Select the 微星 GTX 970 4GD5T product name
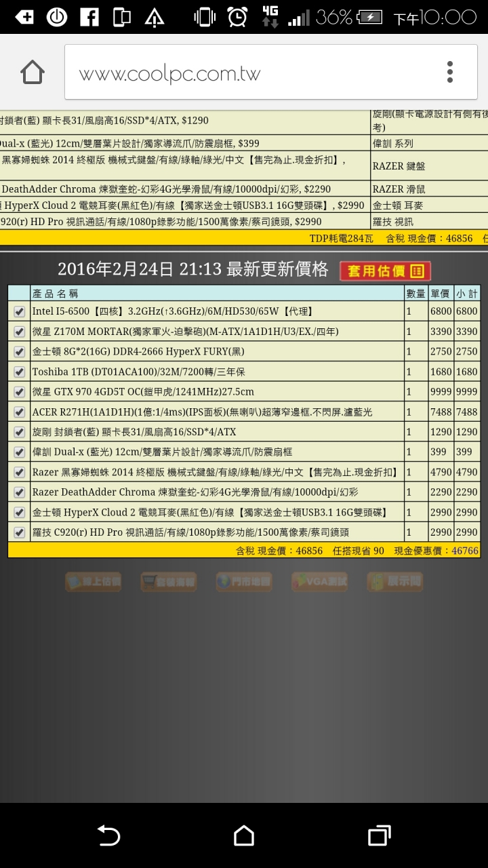Viewport: 488px width, 868px height. (143, 392)
